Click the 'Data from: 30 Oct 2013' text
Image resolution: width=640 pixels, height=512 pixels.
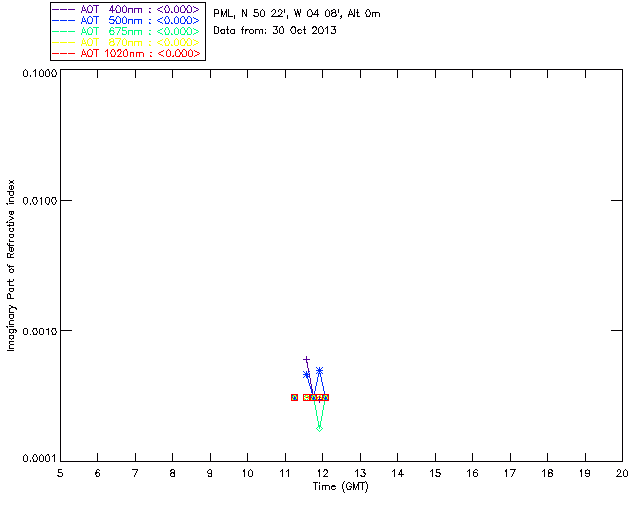[275, 30]
